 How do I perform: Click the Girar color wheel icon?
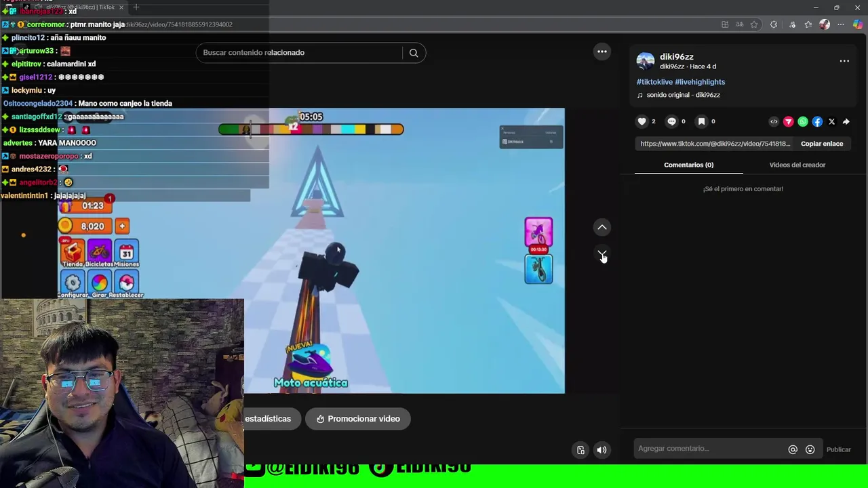click(99, 284)
